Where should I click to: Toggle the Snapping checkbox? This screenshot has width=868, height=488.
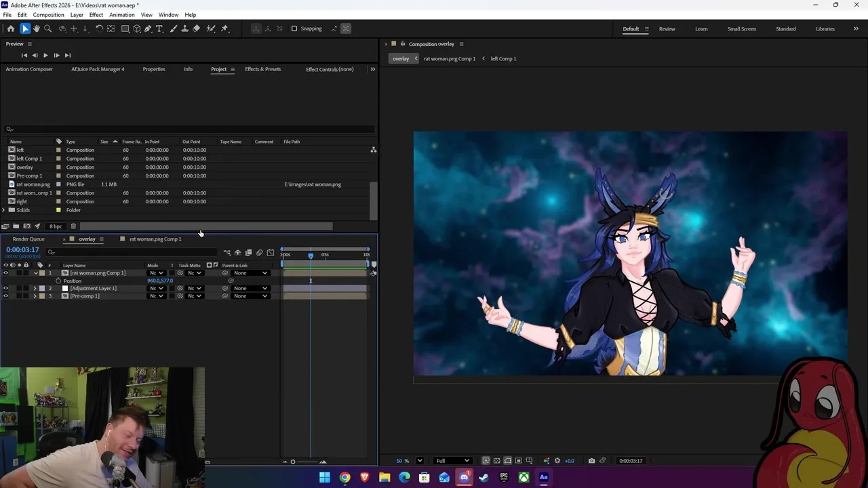click(x=294, y=28)
